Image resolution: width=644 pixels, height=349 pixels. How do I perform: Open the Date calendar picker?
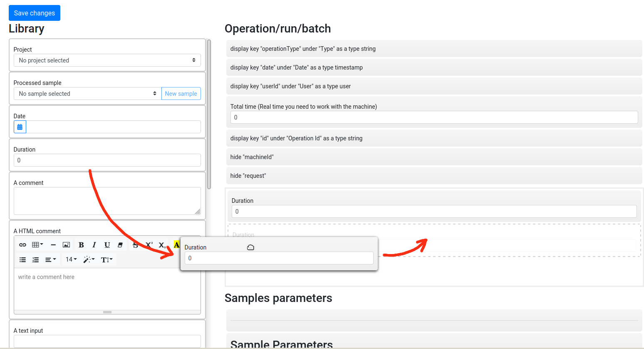(20, 127)
